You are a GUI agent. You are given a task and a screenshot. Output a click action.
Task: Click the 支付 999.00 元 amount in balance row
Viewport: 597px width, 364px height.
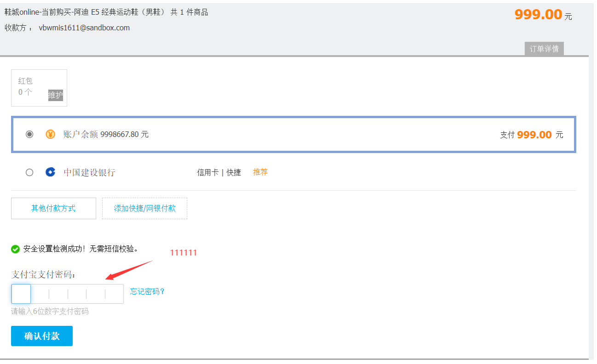532,135
